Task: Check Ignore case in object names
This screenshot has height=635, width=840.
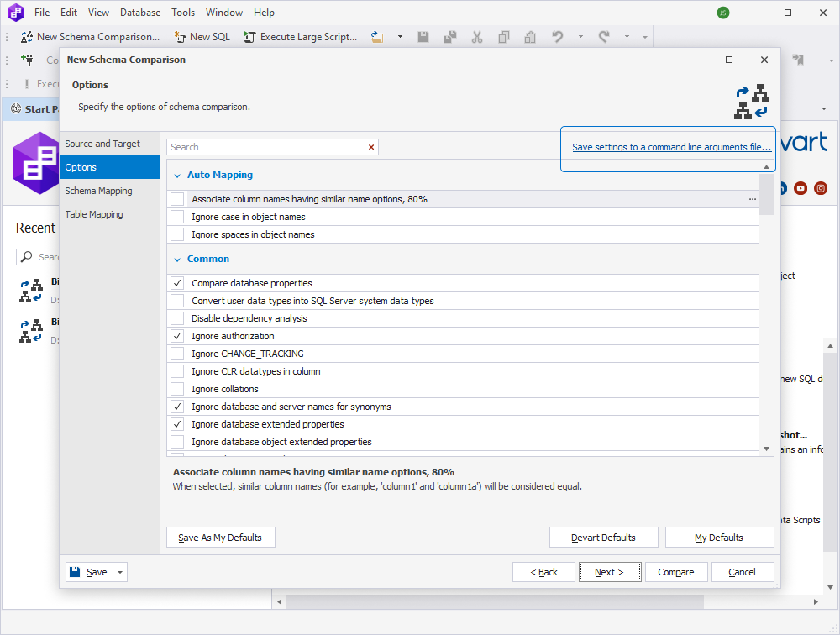Action: [177, 217]
